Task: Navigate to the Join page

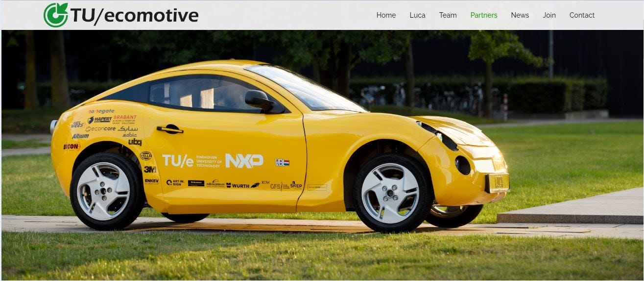Action: click(549, 15)
